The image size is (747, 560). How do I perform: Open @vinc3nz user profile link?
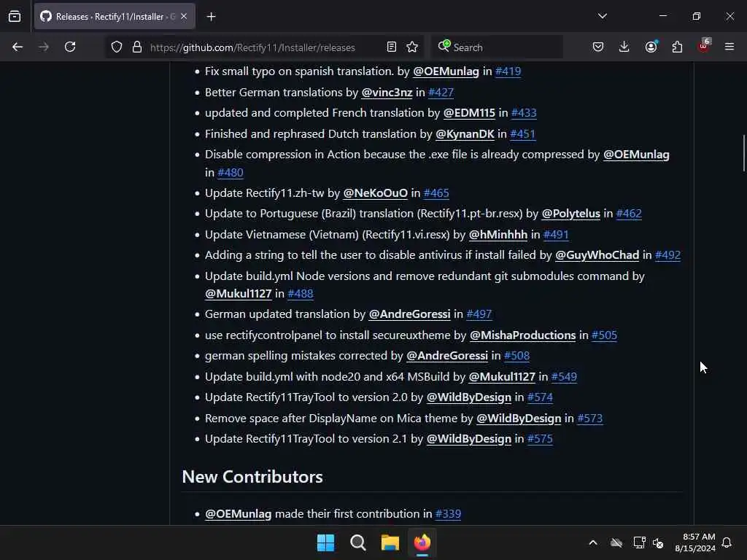[387, 93]
